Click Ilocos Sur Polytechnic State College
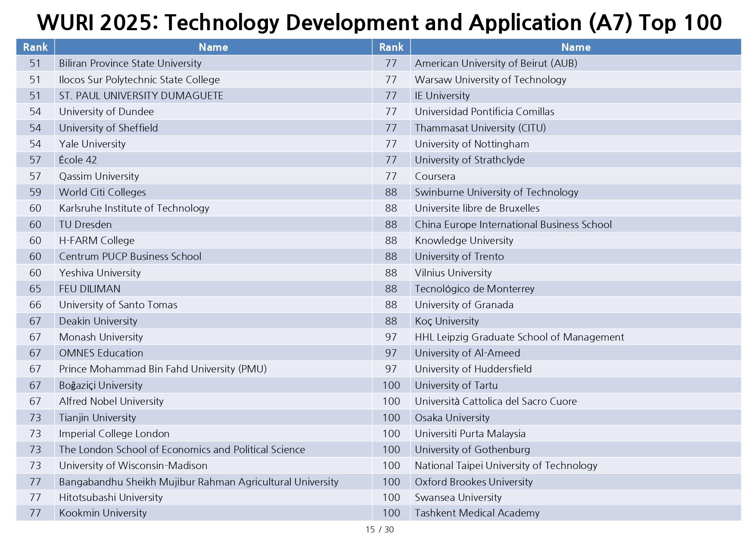This screenshot has height=535, width=756. (139, 80)
